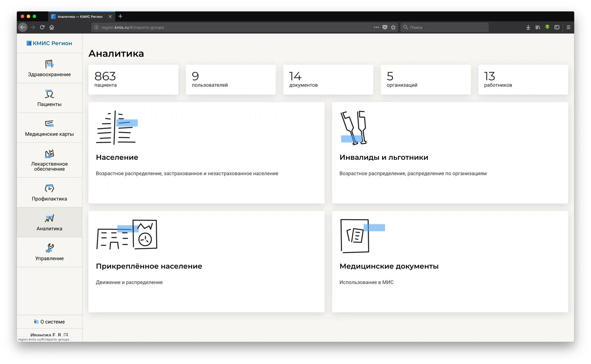The width and height of the screenshot is (591, 364).
Task: Click the browser forward arrow
Action: pos(33,27)
